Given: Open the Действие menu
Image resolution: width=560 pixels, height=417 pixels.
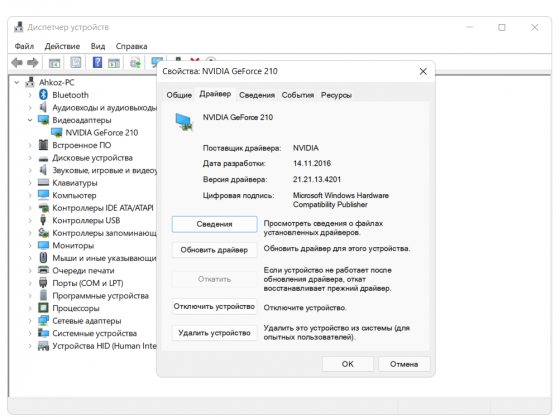Looking at the screenshot, I should click(x=62, y=46).
